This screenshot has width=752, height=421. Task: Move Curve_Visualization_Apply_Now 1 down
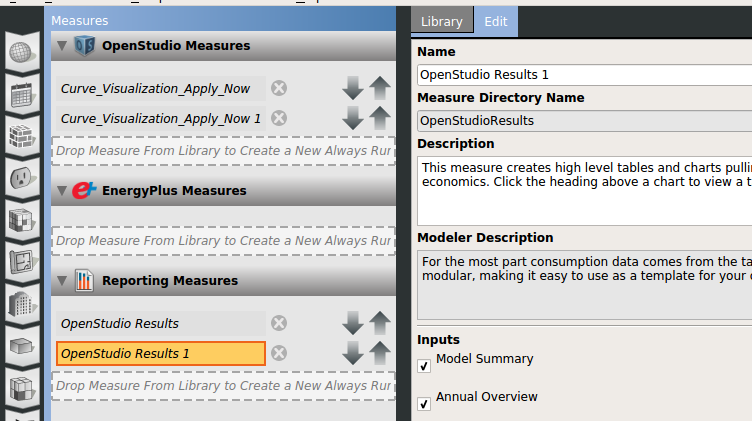(x=353, y=118)
